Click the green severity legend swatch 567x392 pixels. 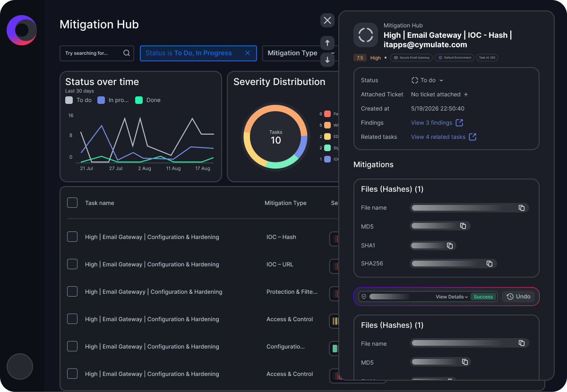pyautogui.click(x=327, y=148)
